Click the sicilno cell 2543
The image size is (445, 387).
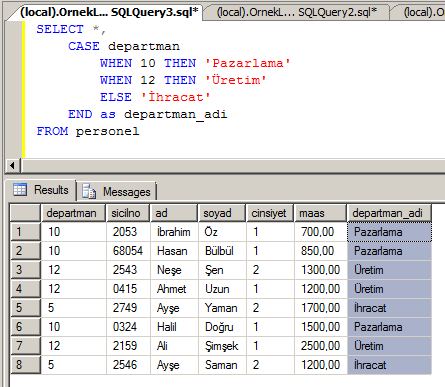129,270
